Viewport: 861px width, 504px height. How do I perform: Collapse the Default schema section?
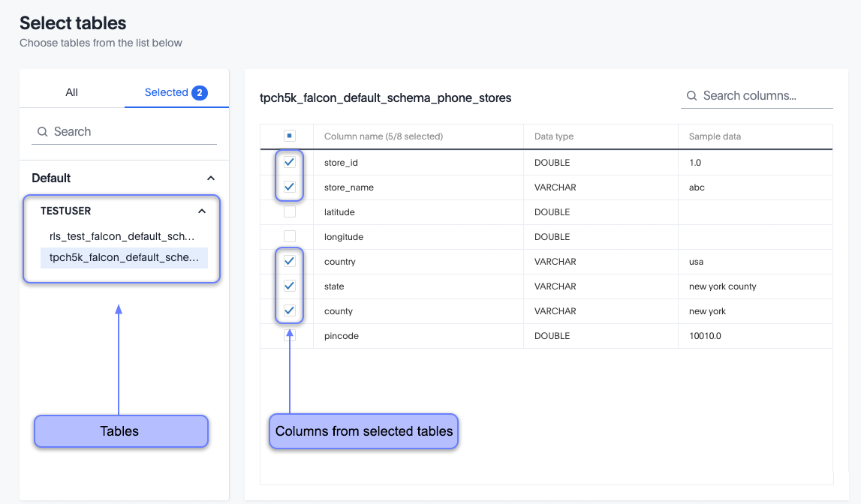[x=209, y=178]
